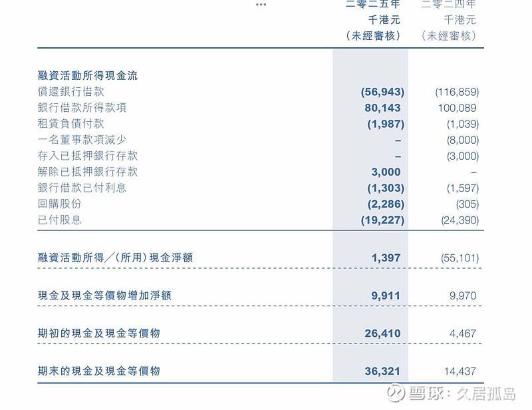
Task: Select the heading 融資活動所得現金流
Action: coord(88,75)
